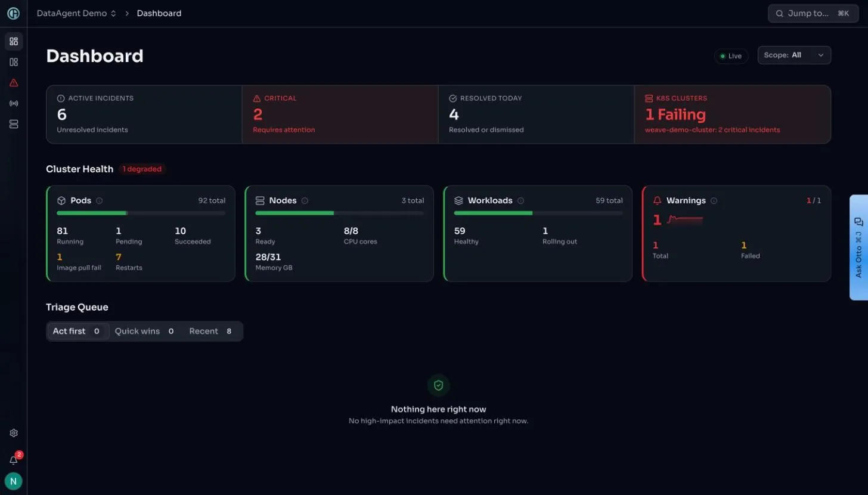Click the Pods health progress bar
868x495 pixels.
click(141, 213)
